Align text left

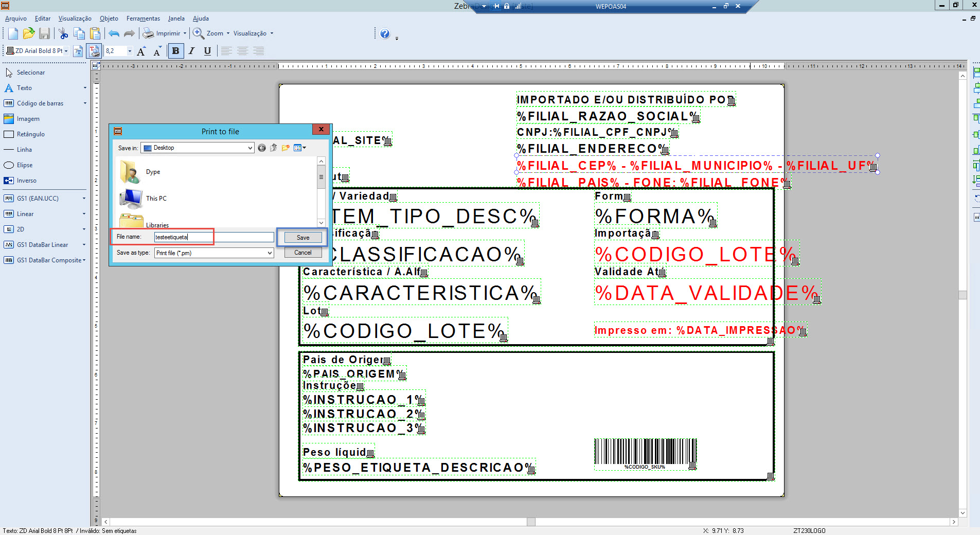(x=226, y=51)
